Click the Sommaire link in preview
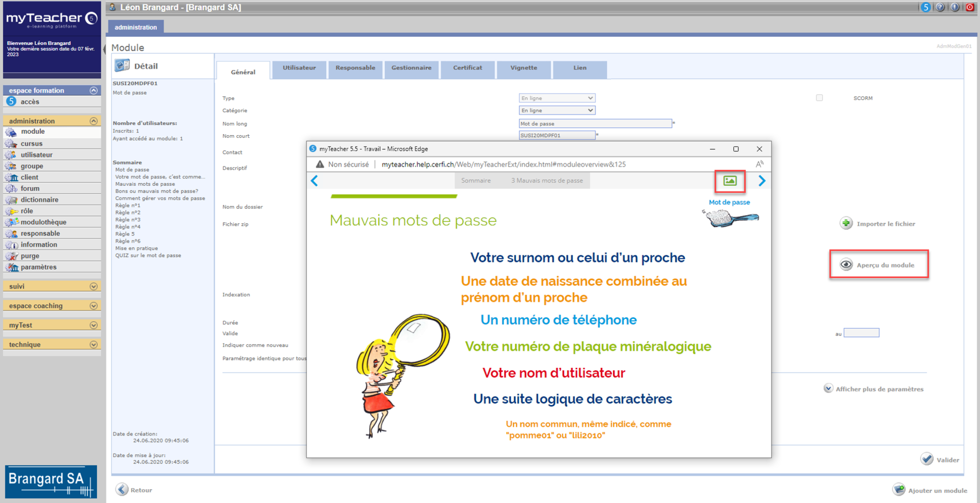Image resolution: width=980 pixels, height=503 pixels. (475, 181)
